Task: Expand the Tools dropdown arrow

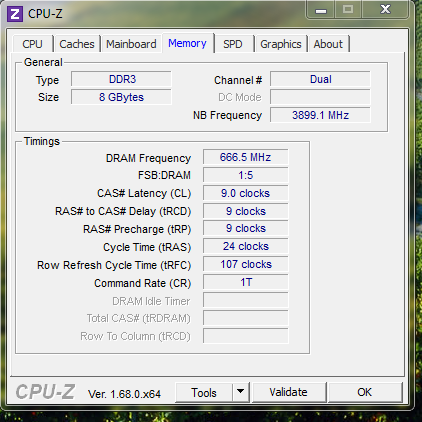Action: pyautogui.click(x=241, y=392)
